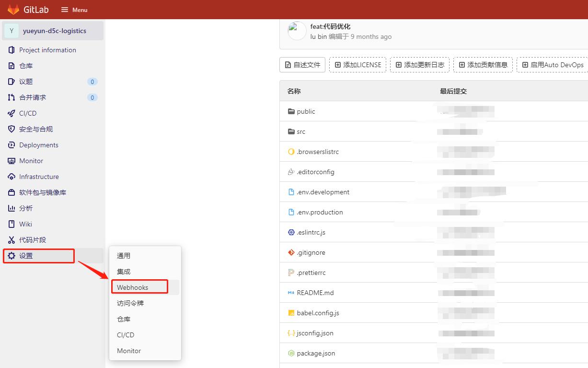Click the 设置 gear item in sidebar

[x=25, y=256]
